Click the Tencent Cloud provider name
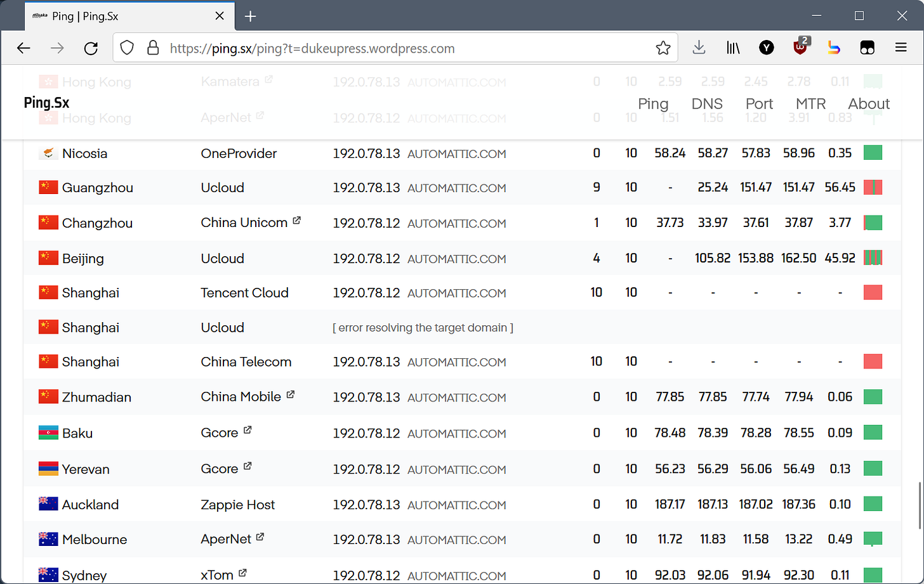 click(244, 293)
